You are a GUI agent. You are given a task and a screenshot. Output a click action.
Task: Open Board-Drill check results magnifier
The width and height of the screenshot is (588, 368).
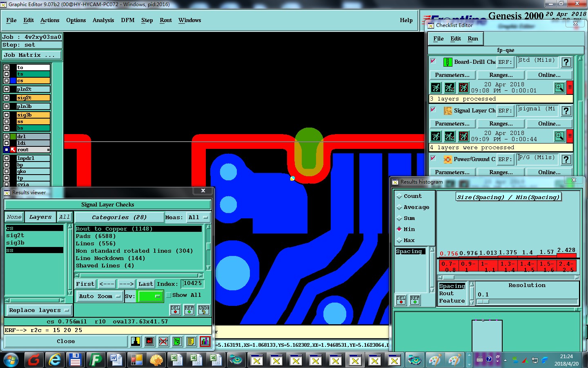click(x=559, y=87)
